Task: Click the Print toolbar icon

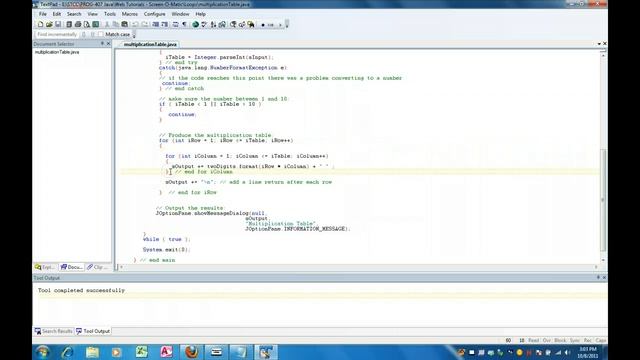Action: point(78,24)
